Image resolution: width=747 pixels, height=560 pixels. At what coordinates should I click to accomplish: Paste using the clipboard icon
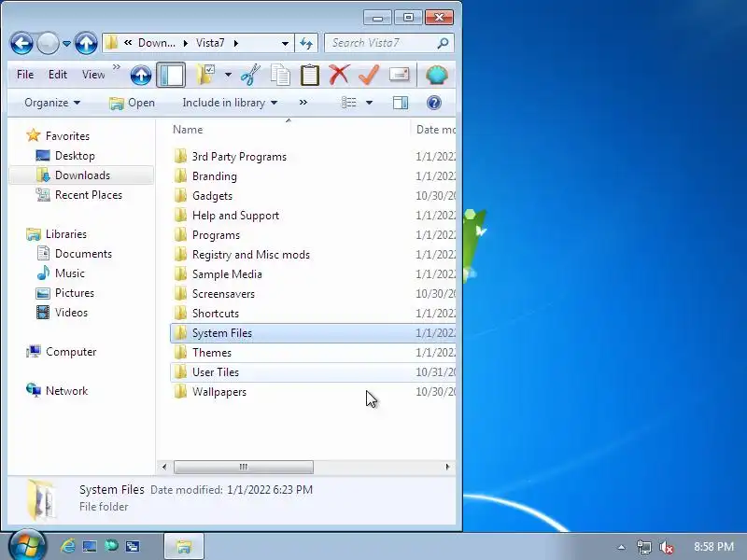pyautogui.click(x=310, y=76)
